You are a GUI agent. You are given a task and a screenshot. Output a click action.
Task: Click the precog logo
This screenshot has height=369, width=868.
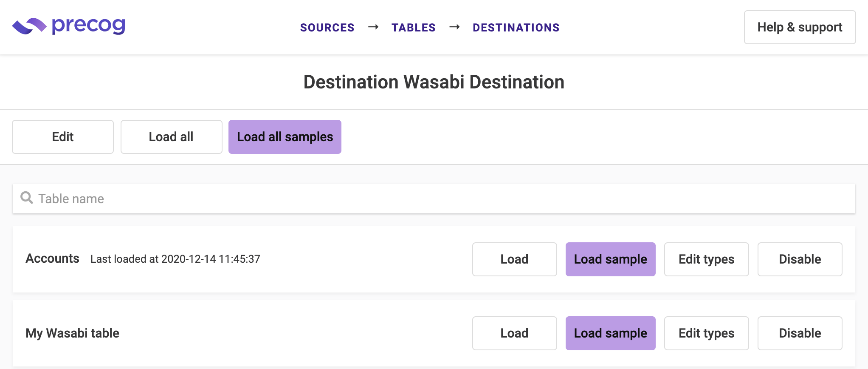point(69,26)
